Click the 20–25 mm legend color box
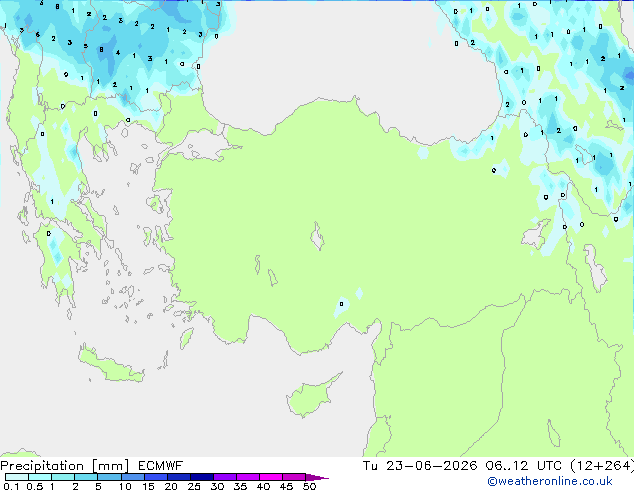 pyautogui.click(x=179, y=477)
